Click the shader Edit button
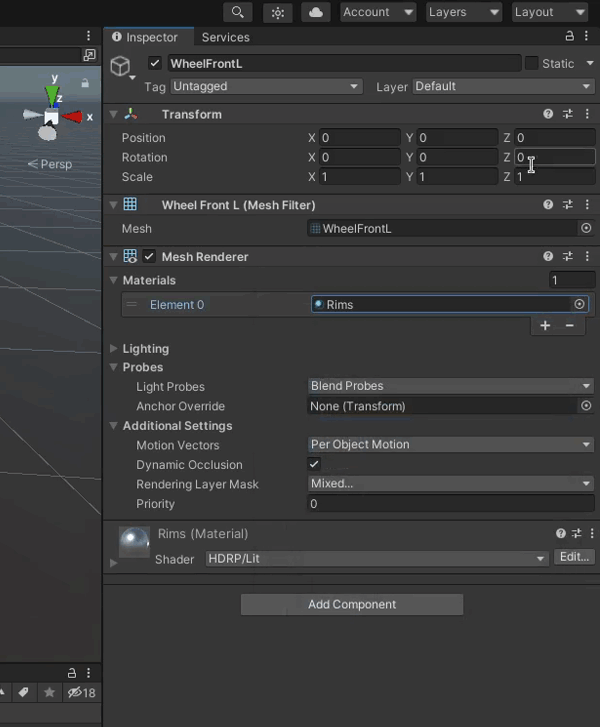600x727 pixels. tap(574, 557)
